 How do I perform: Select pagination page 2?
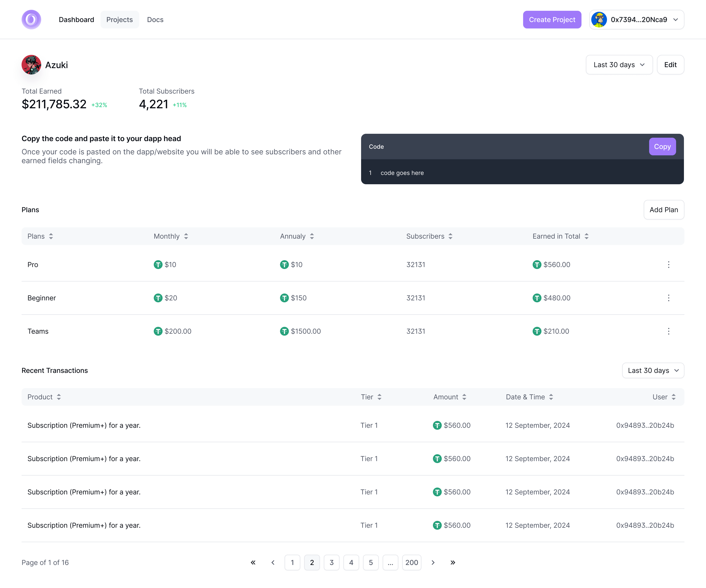coord(312,563)
